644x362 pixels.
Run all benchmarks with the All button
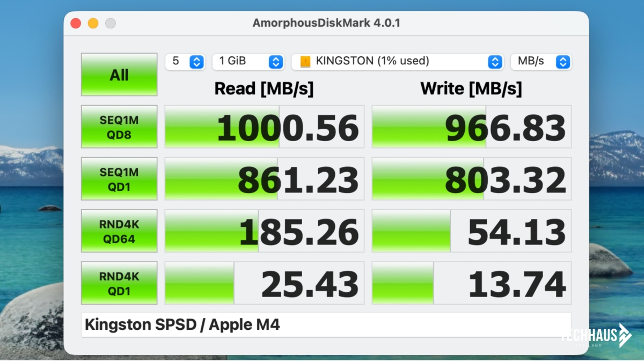tap(119, 75)
